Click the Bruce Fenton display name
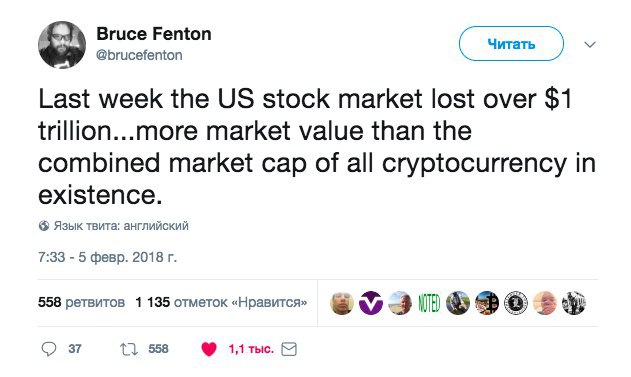 tap(154, 34)
